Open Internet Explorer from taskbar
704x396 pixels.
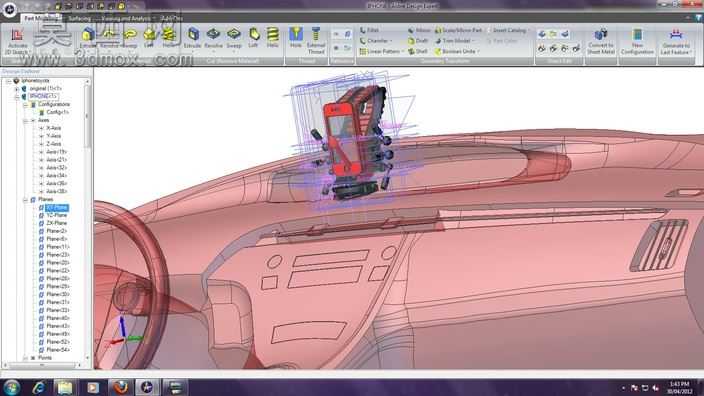39,387
